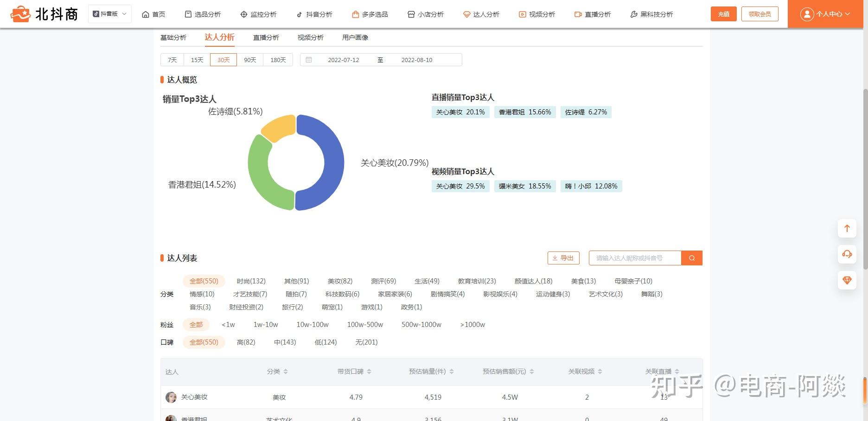The width and height of the screenshot is (868, 421).
Task: Filter category by 母婴亲子(10)
Action: tap(633, 281)
